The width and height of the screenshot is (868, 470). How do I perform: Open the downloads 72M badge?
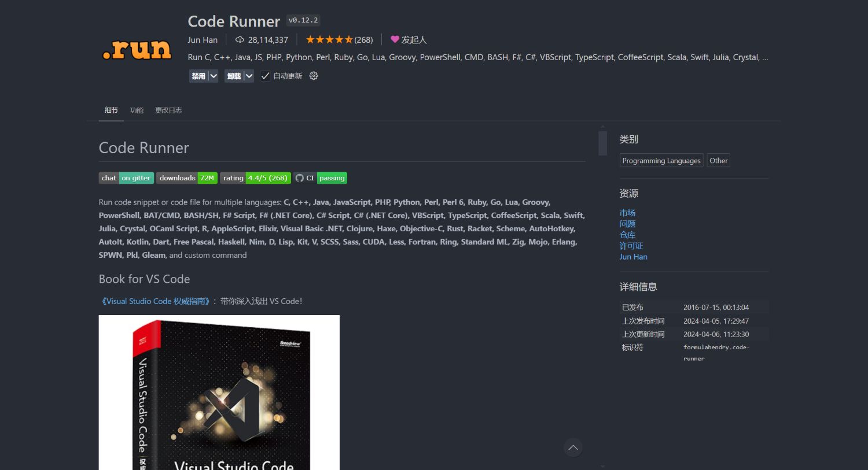click(186, 178)
